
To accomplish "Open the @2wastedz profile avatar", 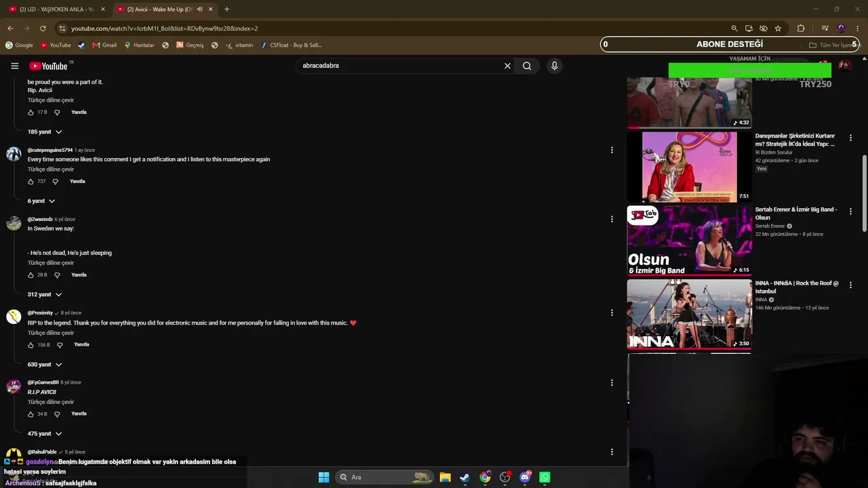I will tap(14, 223).
